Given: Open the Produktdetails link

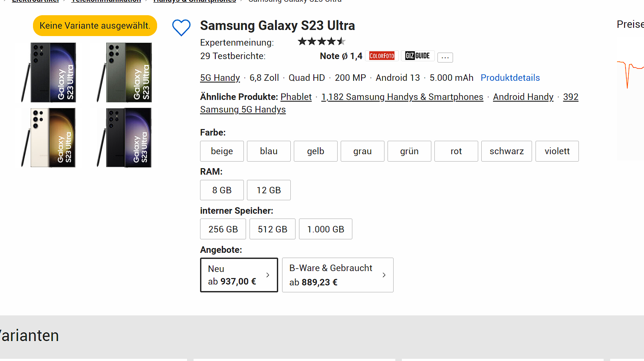Looking at the screenshot, I should 510,78.
